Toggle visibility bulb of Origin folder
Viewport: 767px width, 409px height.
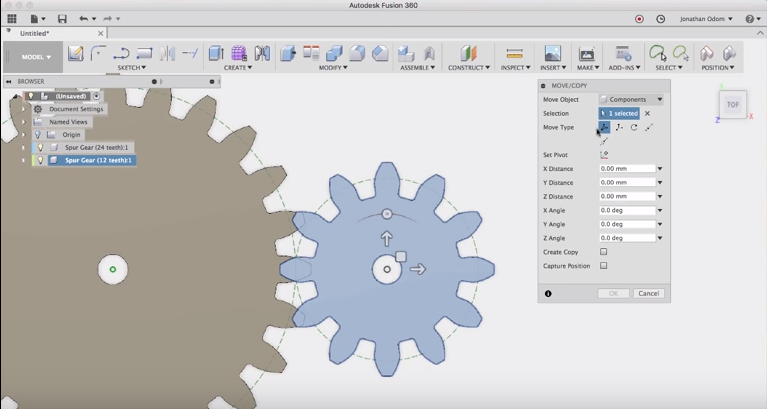[x=38, y=135]
